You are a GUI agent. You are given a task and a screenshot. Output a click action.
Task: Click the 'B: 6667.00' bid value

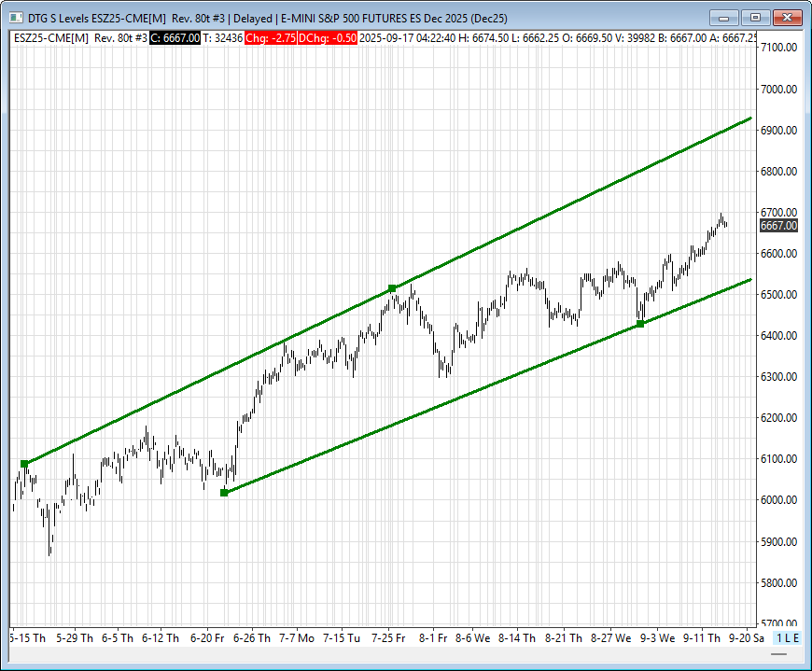pos(682,37)
